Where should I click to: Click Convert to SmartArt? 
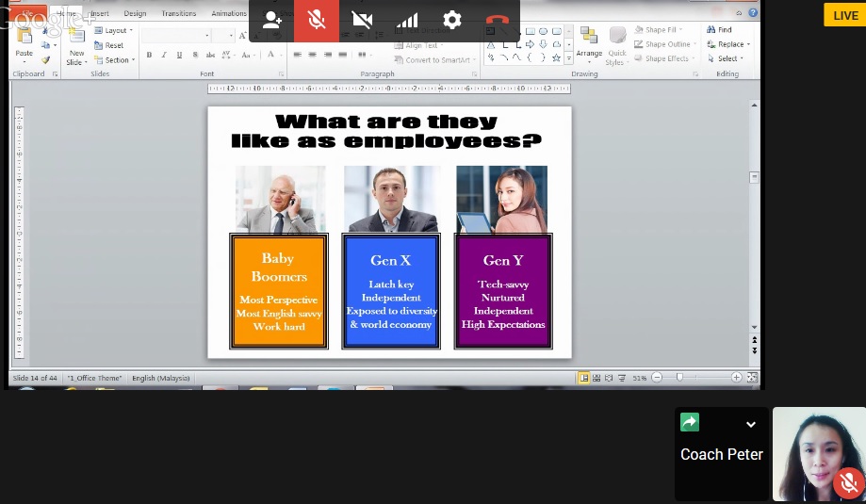click(x=435, y=59)
